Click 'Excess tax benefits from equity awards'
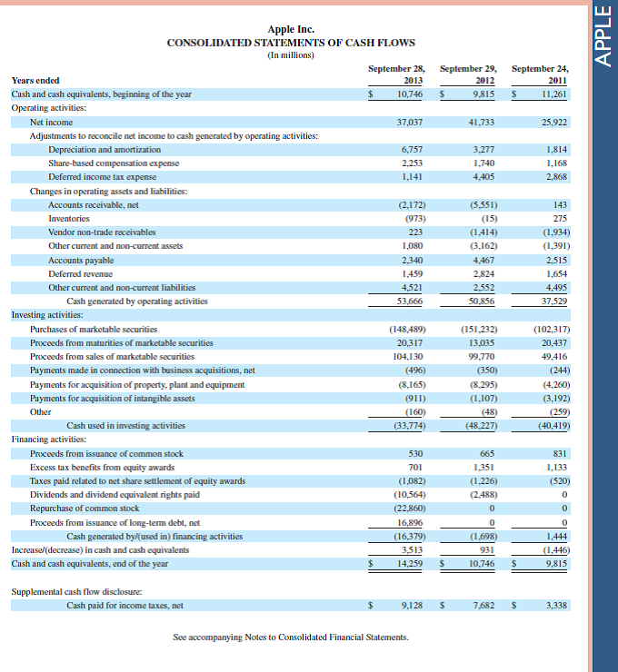Viewport: 618px width, 672px height. click(102, 467)
